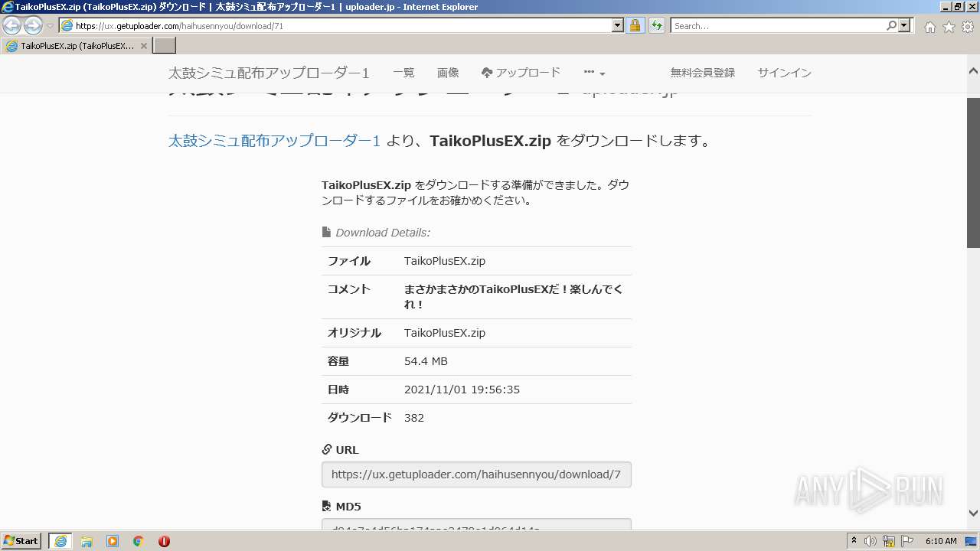Click the MD5 hash text field
Image resolution: width=980 pixels, height=551 pixels.
point(476,525)
